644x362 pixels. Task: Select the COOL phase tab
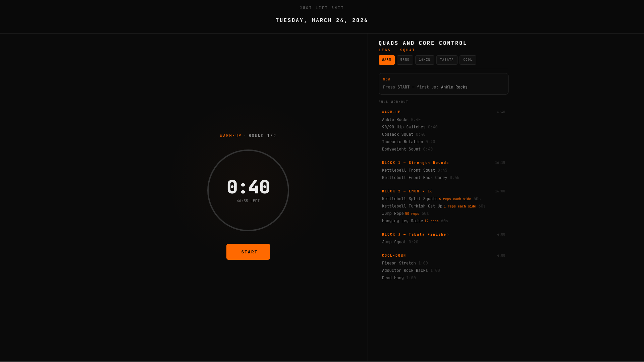[x=468, y=60]
